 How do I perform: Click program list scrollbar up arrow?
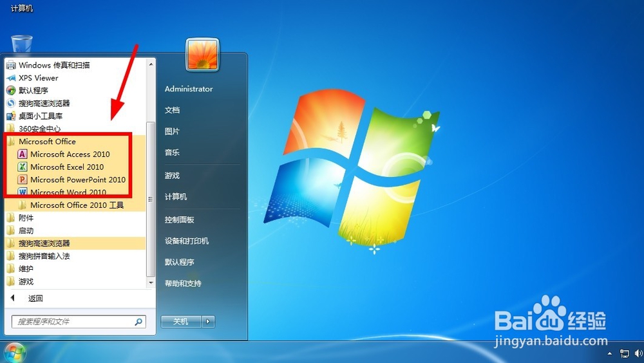point(151,64)
